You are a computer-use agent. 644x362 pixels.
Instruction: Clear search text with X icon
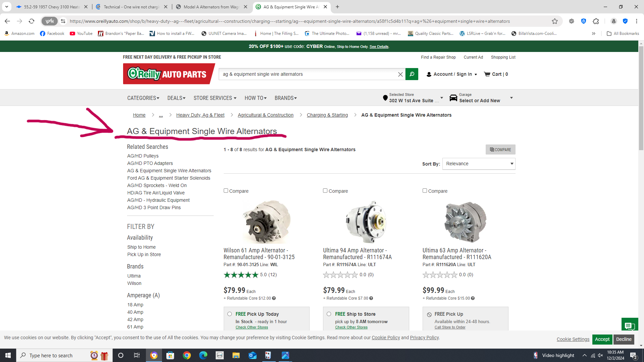[400, 74]
